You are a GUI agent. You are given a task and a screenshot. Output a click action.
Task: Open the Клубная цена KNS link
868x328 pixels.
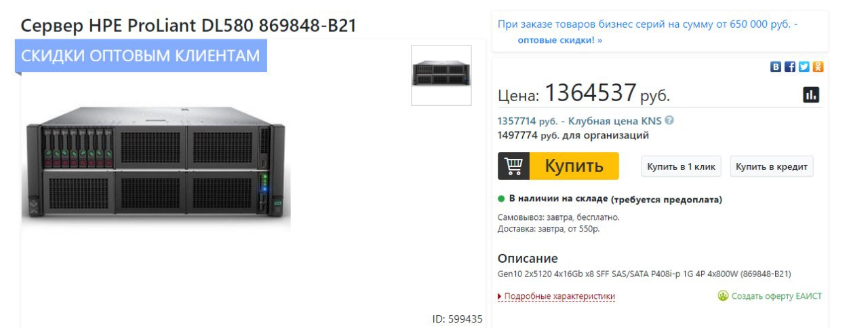(614, 121)
